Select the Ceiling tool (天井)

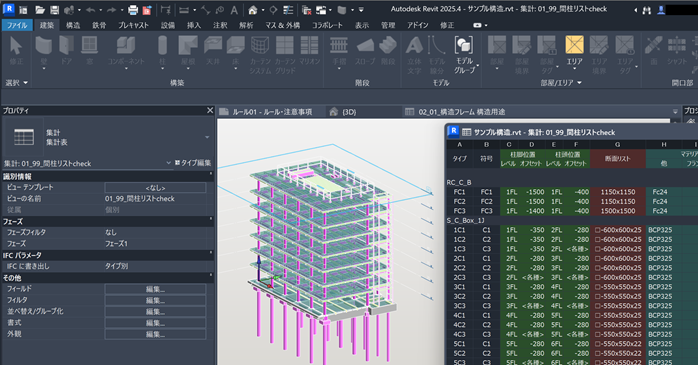click(x=213, y=50)
